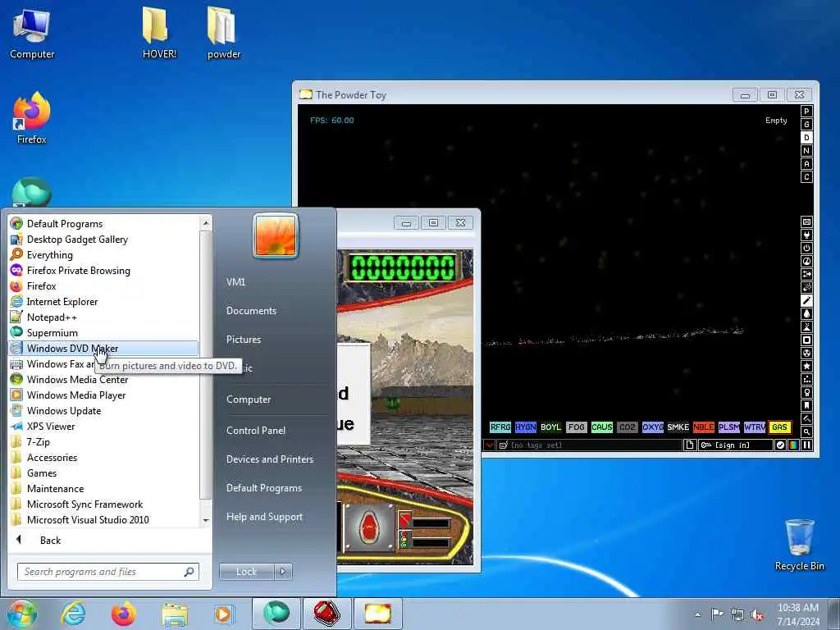Screen dimensions: 840x630
Task: Open Notepad++ from the programs list
Action: coord(103,317)
